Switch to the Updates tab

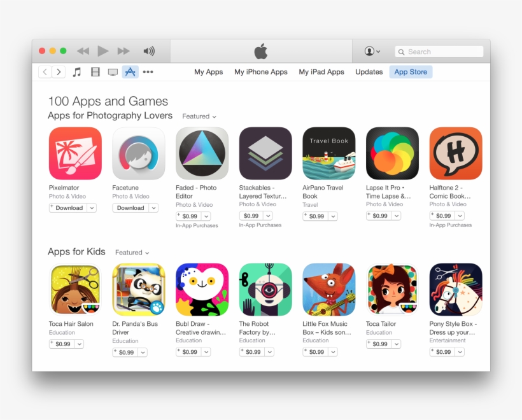tap(369, 72)
